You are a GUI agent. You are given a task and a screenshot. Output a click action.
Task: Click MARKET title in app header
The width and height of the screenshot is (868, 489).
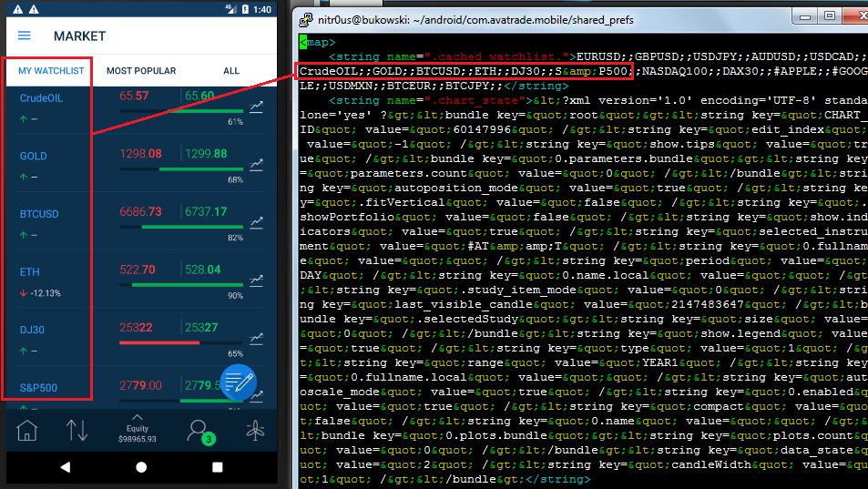80,36
